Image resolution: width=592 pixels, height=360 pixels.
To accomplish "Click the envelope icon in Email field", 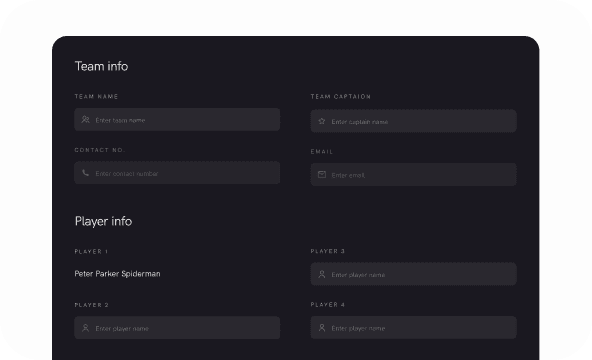I will (322, 174).
